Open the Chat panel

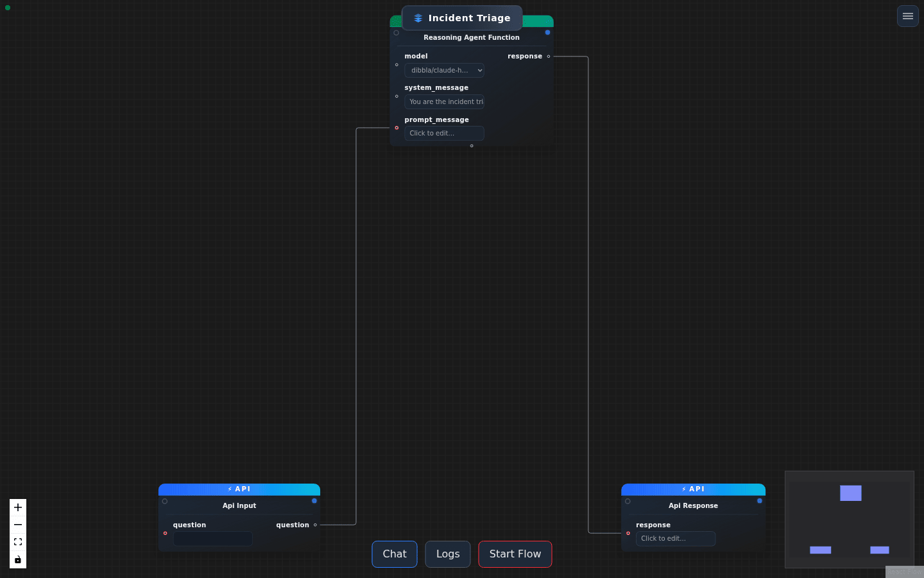pos(395,554)
